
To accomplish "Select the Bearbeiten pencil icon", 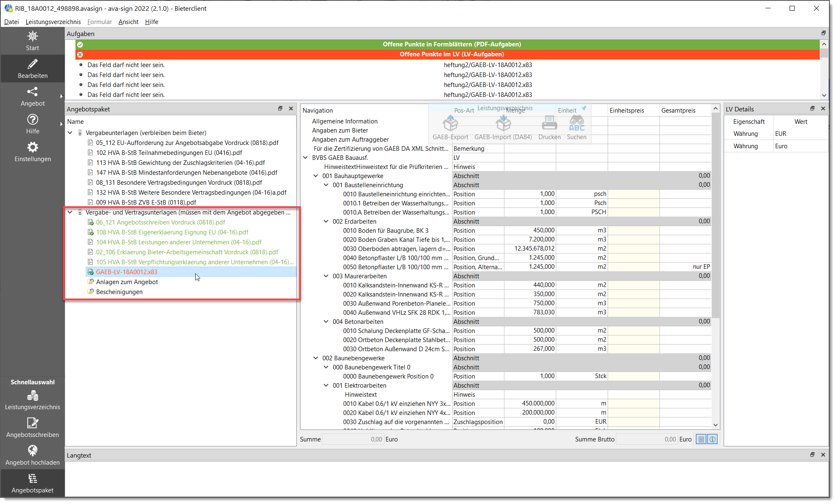I will coord(32,64).
